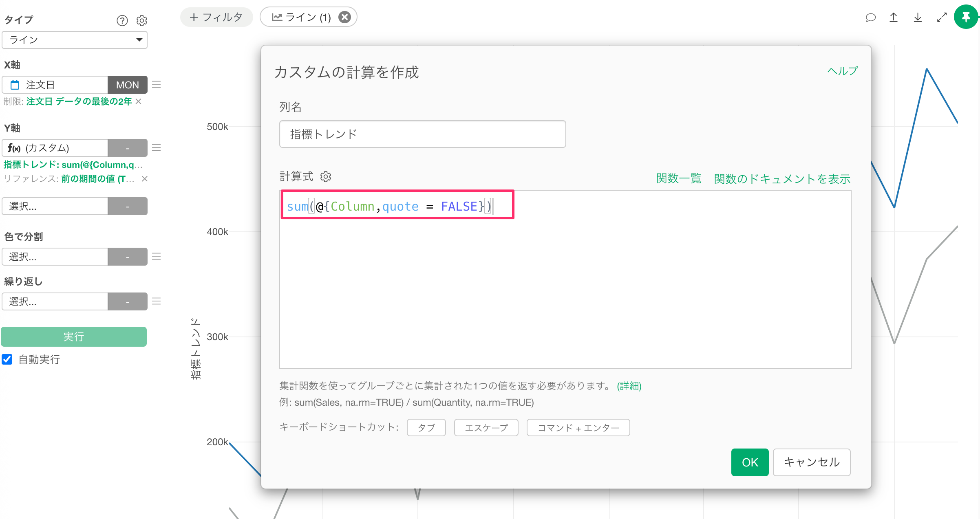Open the MON date unit dropdown
Viewport: 980px width, 519px height.
tap(128, 85)
